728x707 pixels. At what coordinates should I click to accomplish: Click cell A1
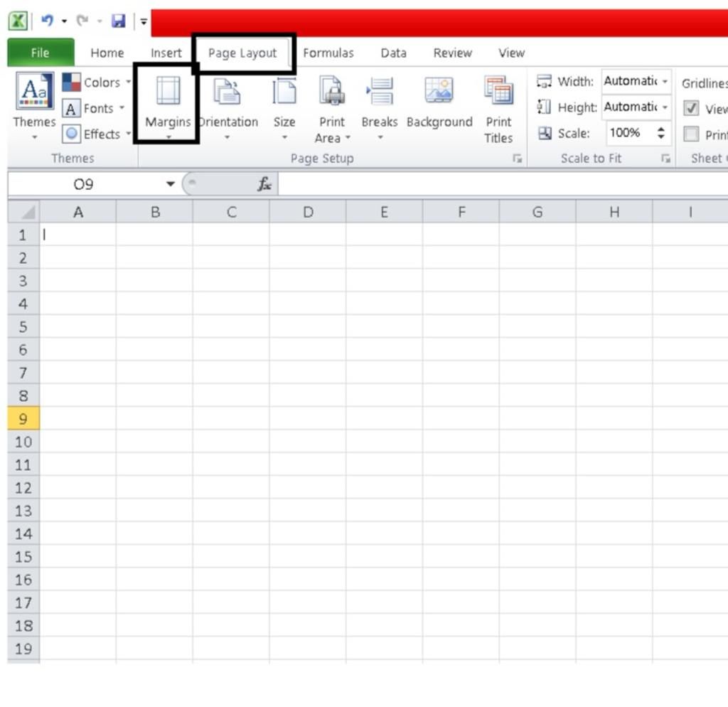78,235
